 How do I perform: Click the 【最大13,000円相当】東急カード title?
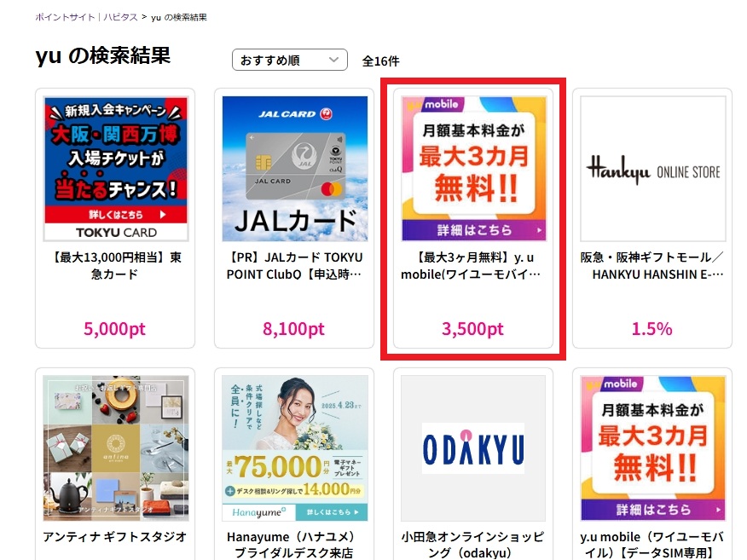[116, 266]
